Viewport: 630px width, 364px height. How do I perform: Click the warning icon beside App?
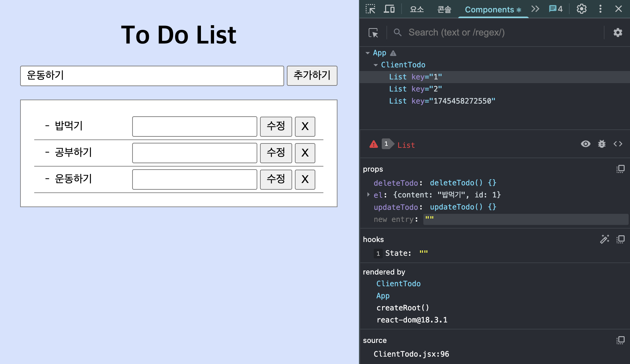393,53
